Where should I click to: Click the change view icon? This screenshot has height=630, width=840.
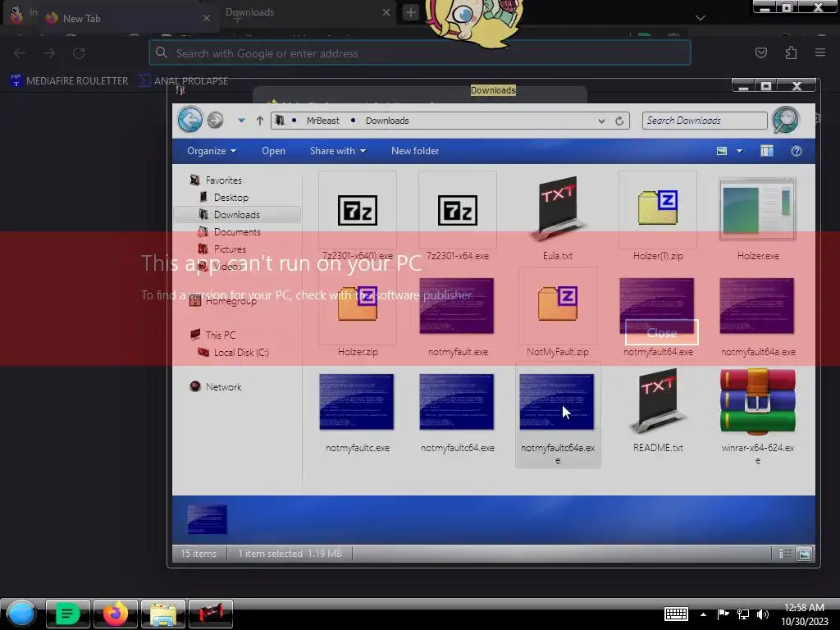[x=722, y=151]
